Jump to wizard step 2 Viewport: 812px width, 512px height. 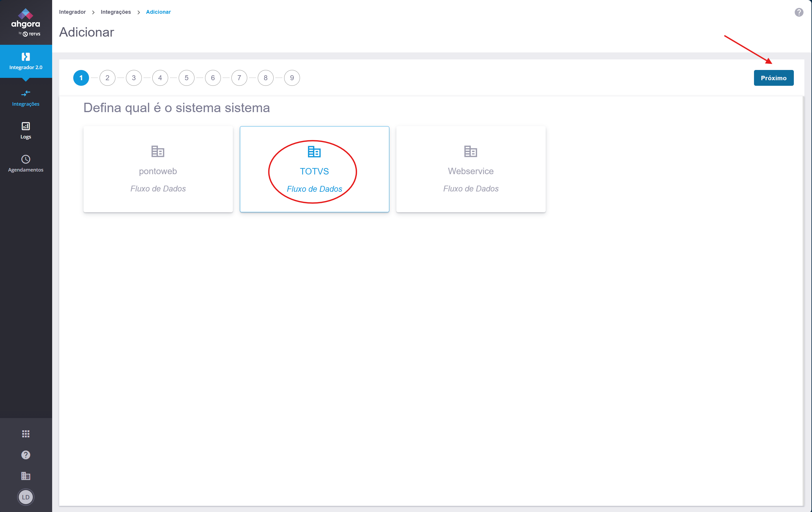point(107,78)
